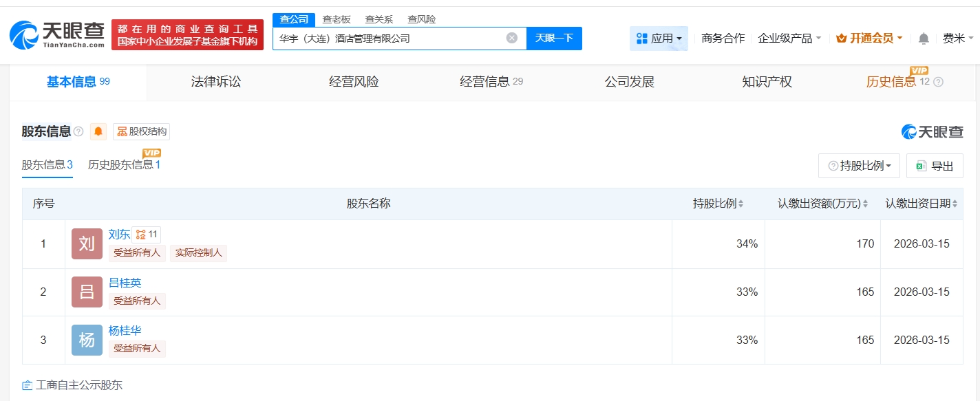Open notifications bell icon in header

click(924, 39)
